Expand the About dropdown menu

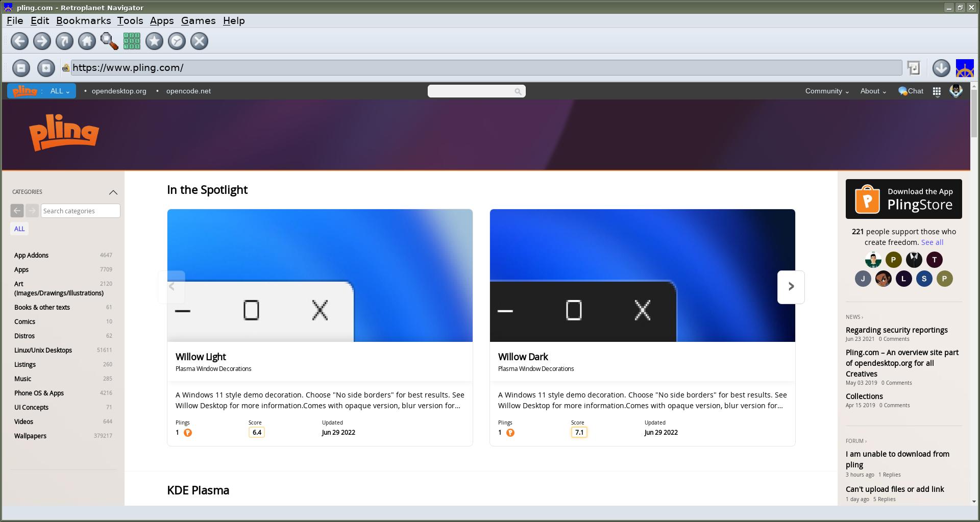tap(873, 91)
